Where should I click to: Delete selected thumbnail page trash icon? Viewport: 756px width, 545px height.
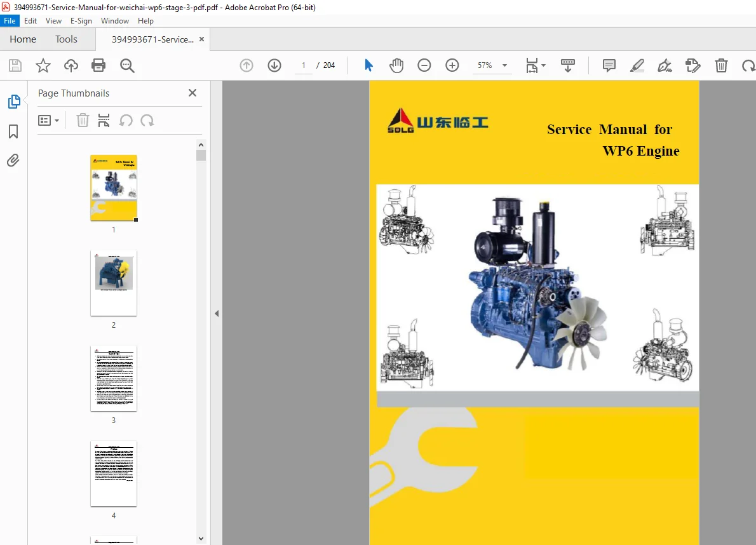pos(83,121)
